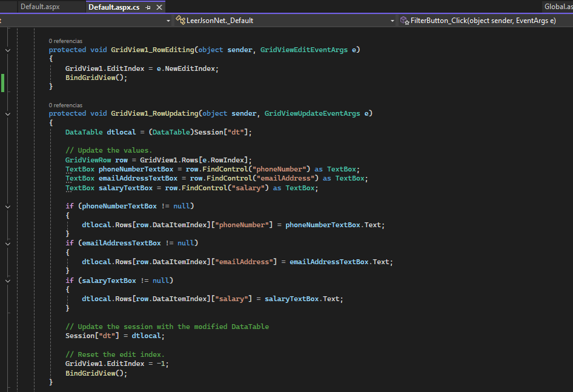The width and height of the screenshot is (573, 392).
Task: Collapse the GridView1_RowEditing method
Action: pos(8,50)
